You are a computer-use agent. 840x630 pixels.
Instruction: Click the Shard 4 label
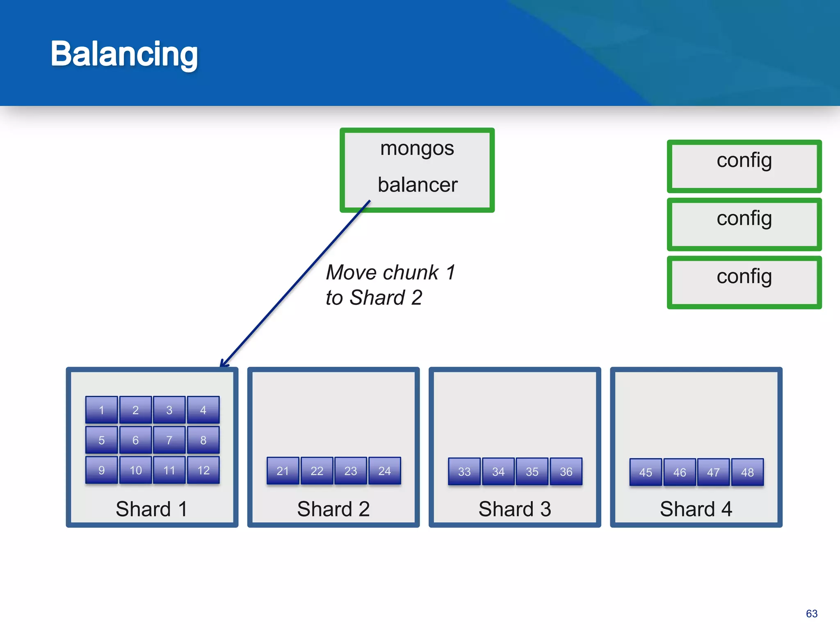pos(696,509)
